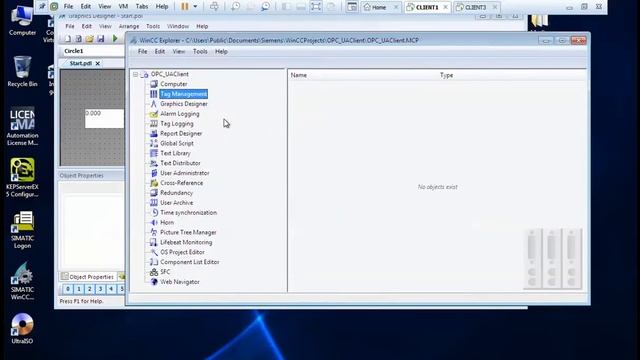The image size is (640, 360).
Task: Click the Component List Editor icon
Action: pos(154,262)
